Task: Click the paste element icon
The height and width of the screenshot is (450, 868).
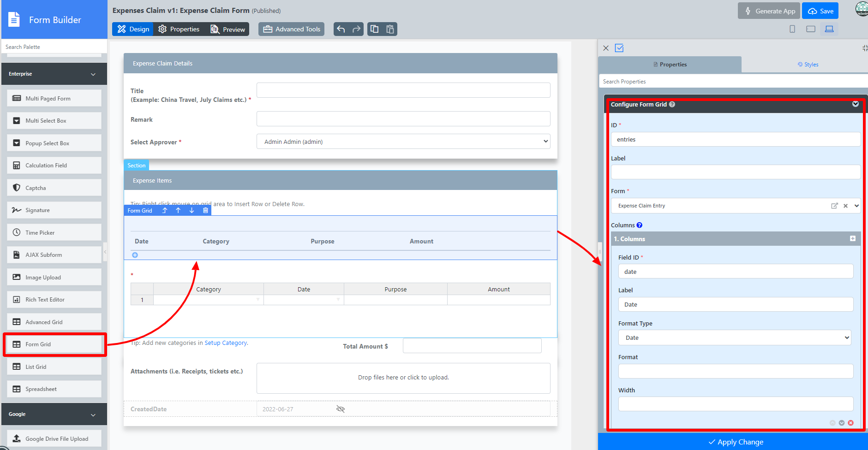Action: tap(390, 29)
